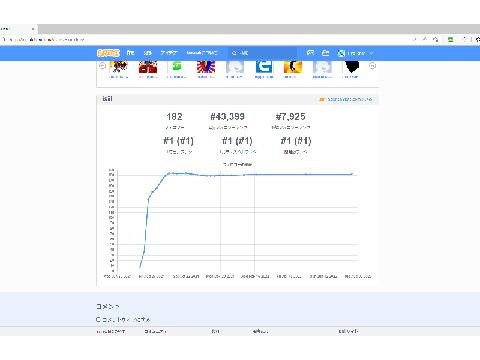
Task: Select the second navbar menu item
Action: (x=148, y=53)
